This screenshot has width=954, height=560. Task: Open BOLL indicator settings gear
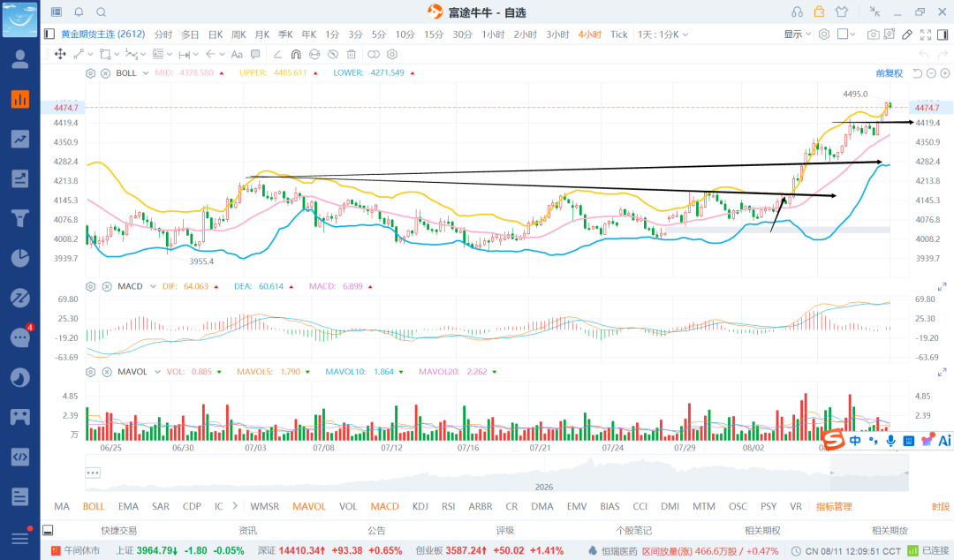[x=91, y=73]
